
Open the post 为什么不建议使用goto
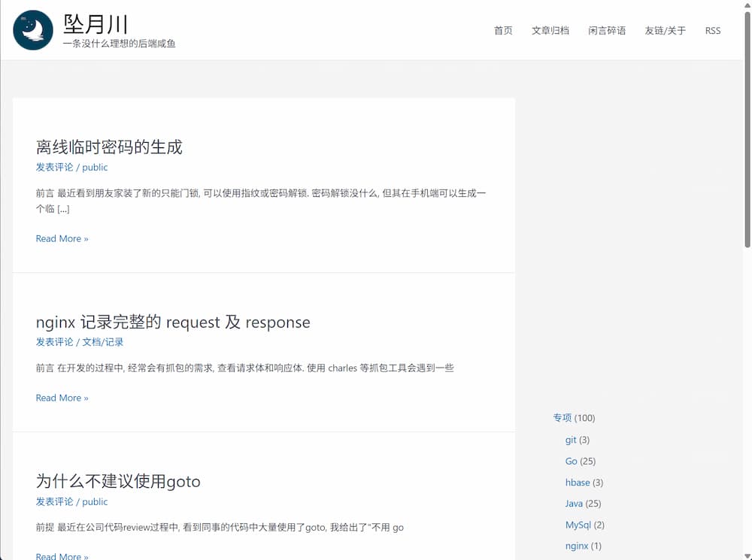(x=118, y=481)
